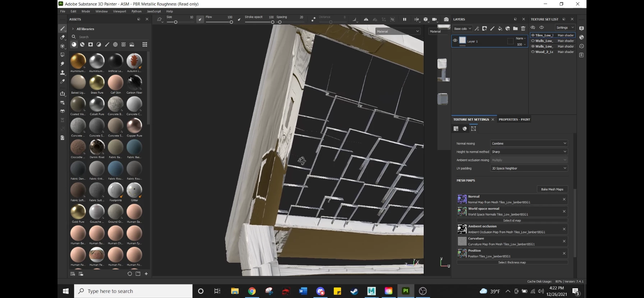Open viewport perspective camera options

point(435,19)
